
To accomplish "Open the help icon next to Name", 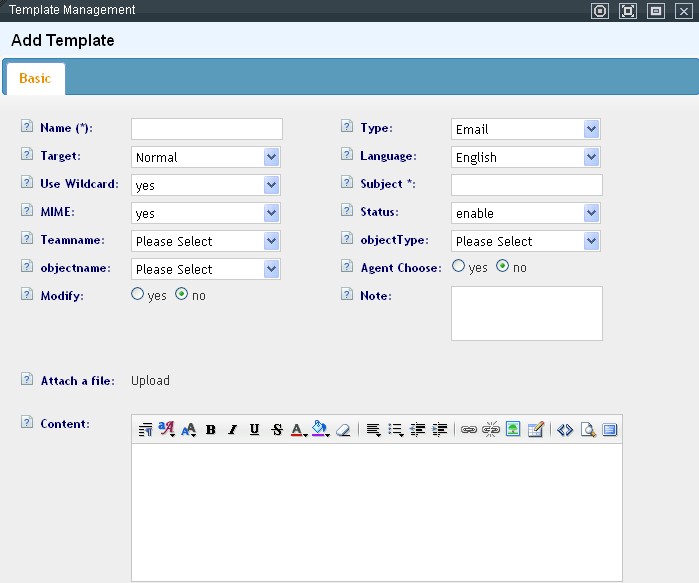I will click(27, 128).
